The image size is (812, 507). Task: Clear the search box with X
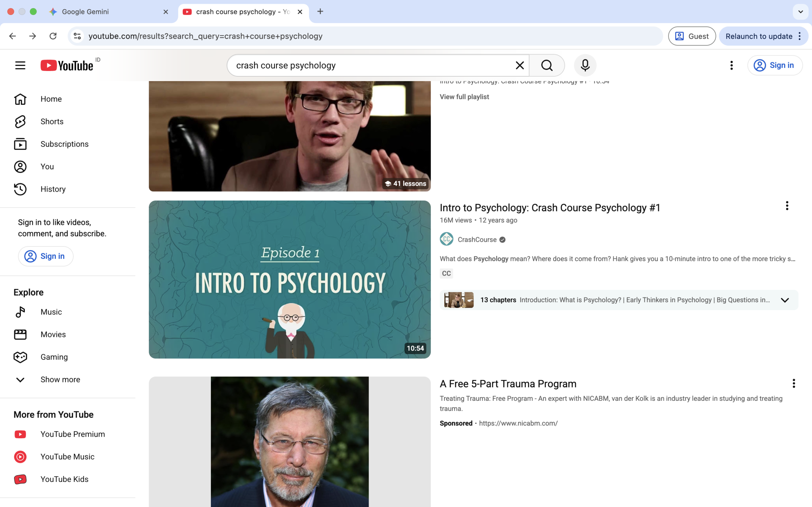(x=520, y=65)
